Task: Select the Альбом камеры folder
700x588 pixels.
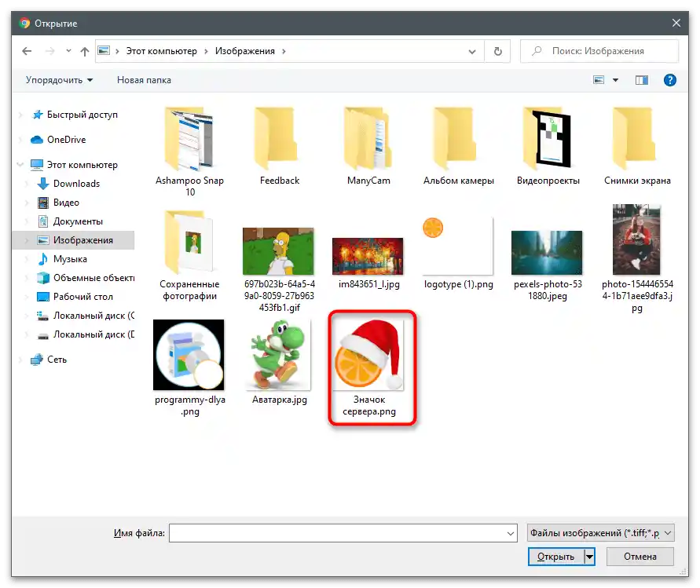Action: click(x=459, y=148)
